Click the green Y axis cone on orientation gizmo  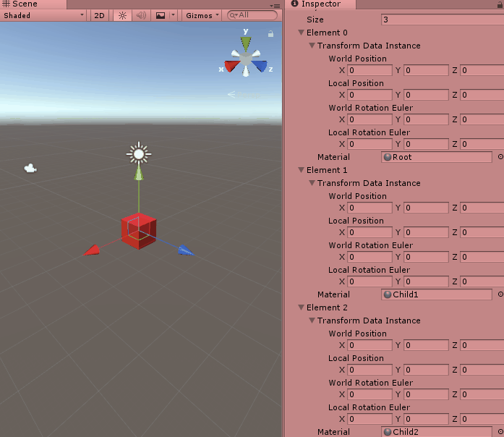[x=246, y=43]
